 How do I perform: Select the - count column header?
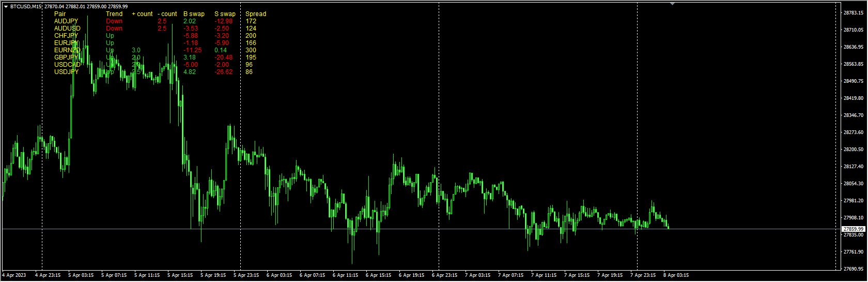(167, 14)
